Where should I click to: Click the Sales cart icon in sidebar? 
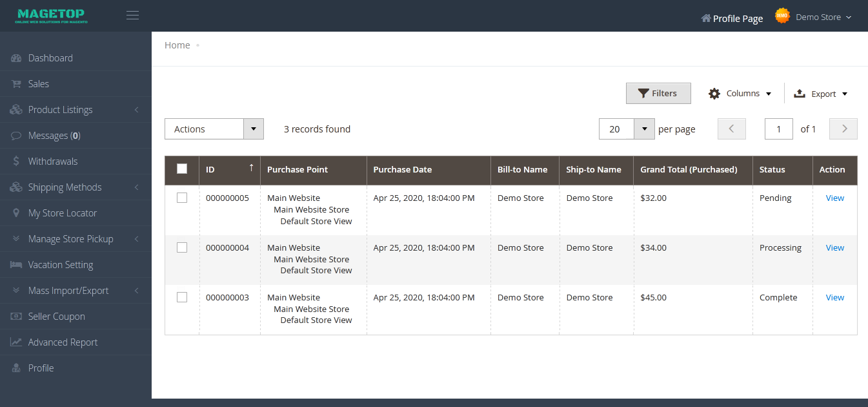(x=16, y=84)
